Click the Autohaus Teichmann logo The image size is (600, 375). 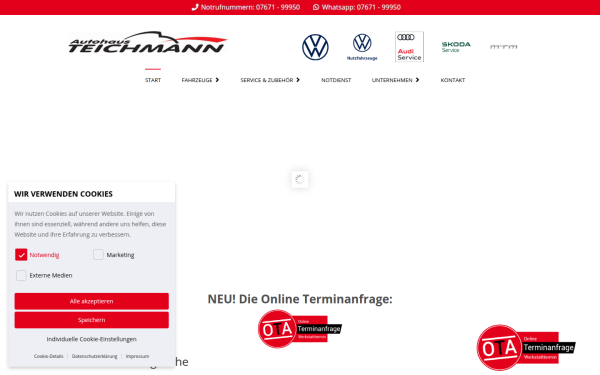(148, 42)
